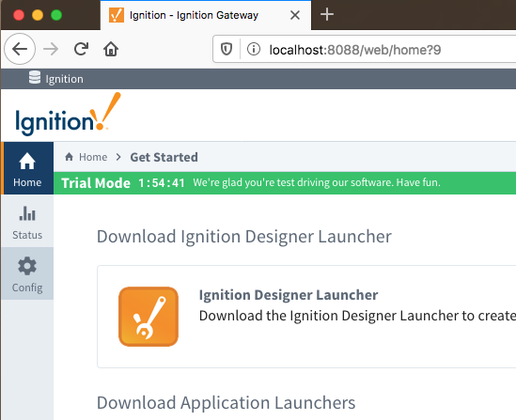
Task: Click the browser forward arrow button
Action: coord(51,50)
